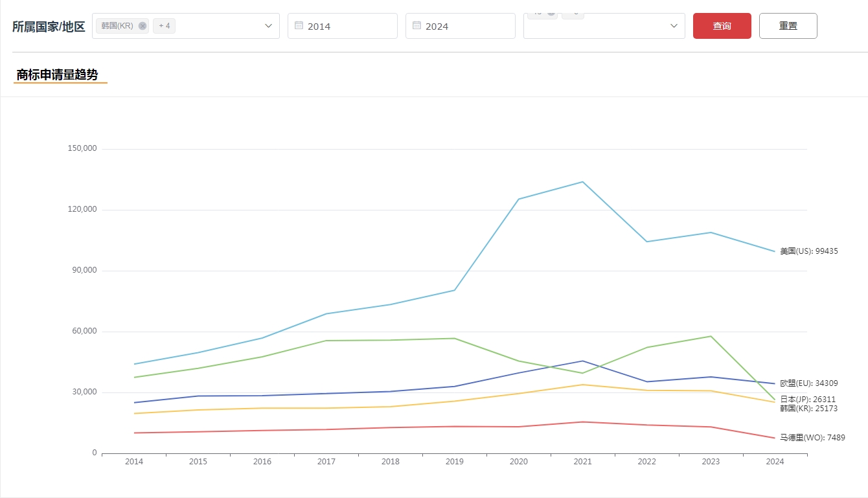Expand the country/region dropdown arrow

point(269,26)
